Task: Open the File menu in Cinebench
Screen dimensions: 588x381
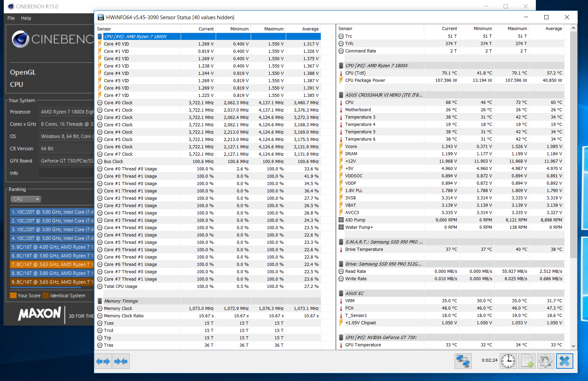Action: (11, 18)
